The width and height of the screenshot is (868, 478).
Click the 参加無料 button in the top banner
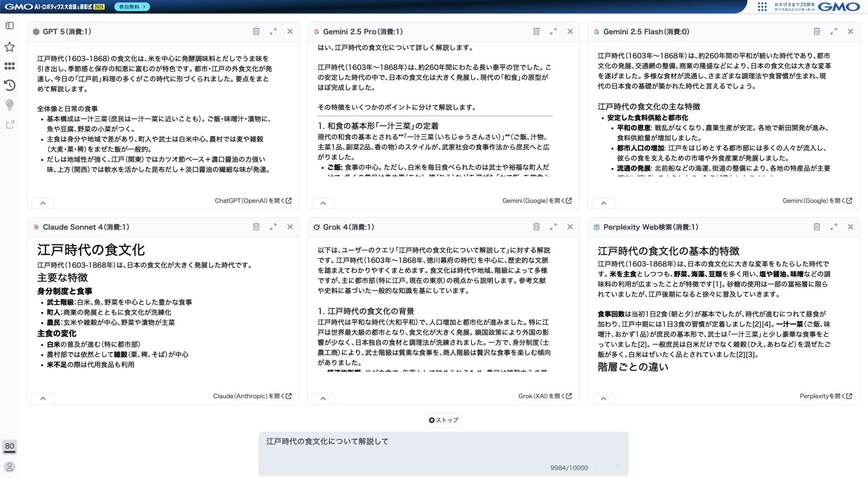(132, 6)
